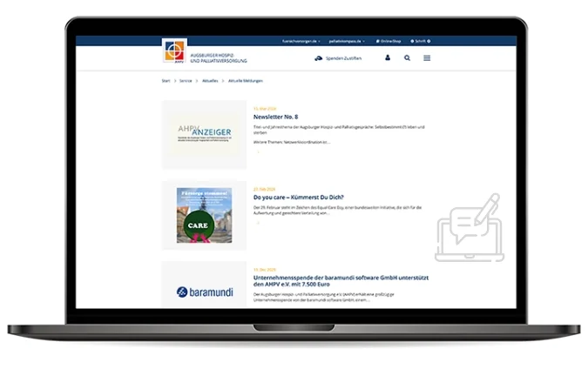Open the search magnifier icon

(408, 58)
